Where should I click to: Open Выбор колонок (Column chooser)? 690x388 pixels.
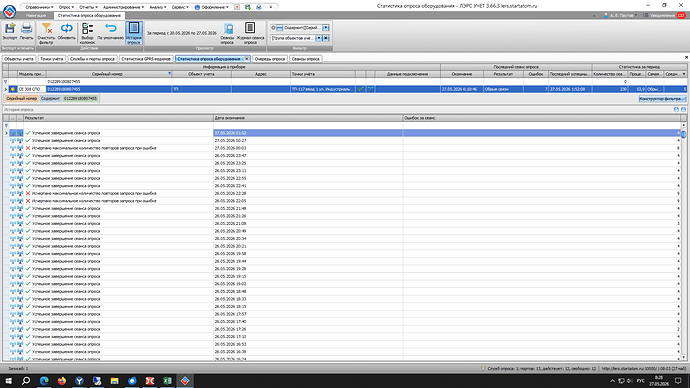click(x=88, y=33)
